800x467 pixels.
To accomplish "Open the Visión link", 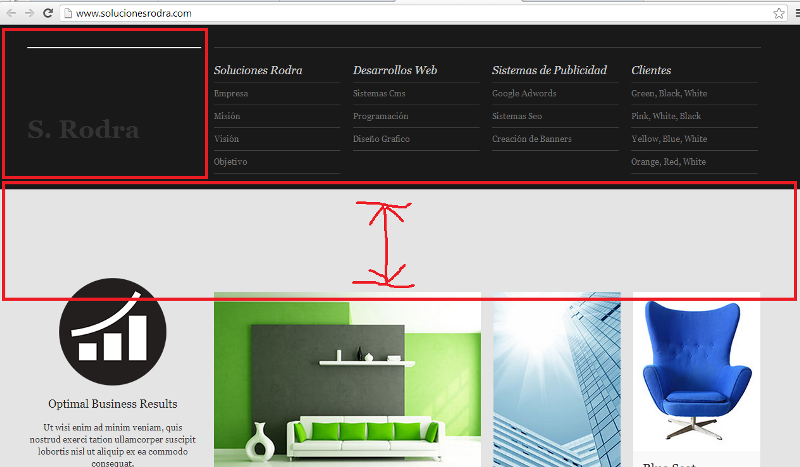I will point(227,139).
